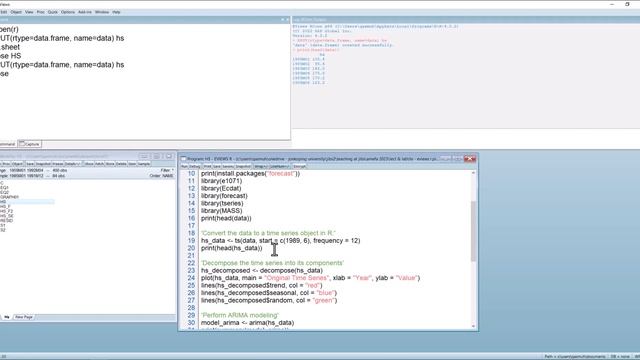This screenshot has width=640, height=360.
Task: Toggle Details+/- in workfile toolbar
Action: 73,164
